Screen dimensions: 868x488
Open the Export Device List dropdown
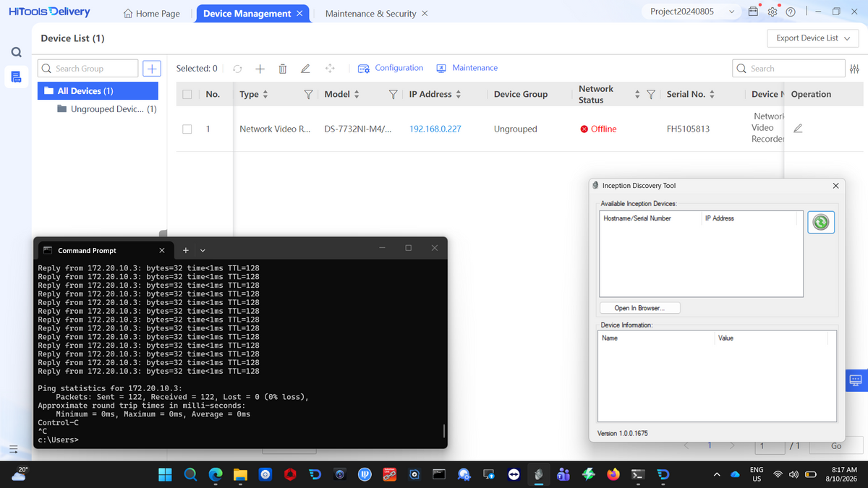pyautogui.click(x=812, y=38)
